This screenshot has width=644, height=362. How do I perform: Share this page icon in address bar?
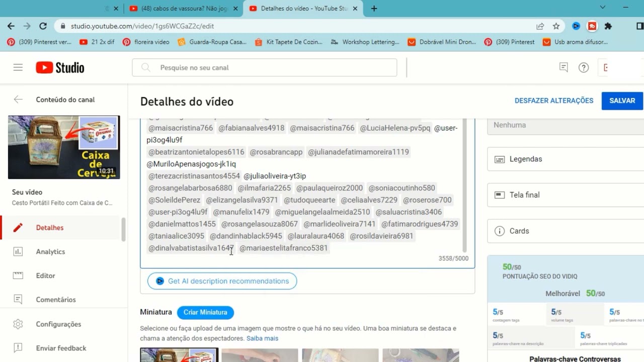click(540, 26)
